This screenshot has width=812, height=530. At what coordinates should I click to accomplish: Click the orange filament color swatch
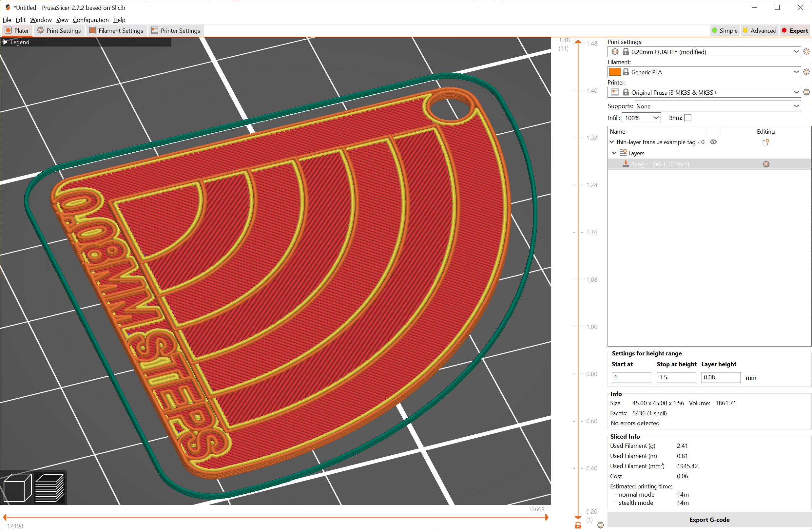[x=615, y=72]
